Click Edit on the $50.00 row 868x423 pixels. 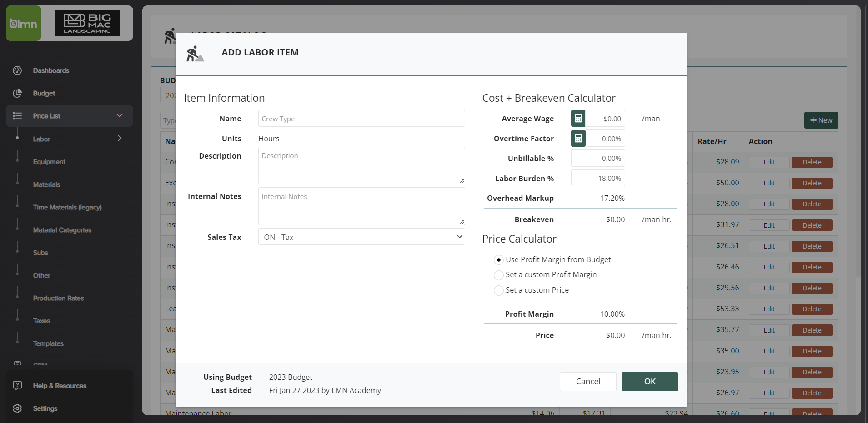click(x=769, y=183)
